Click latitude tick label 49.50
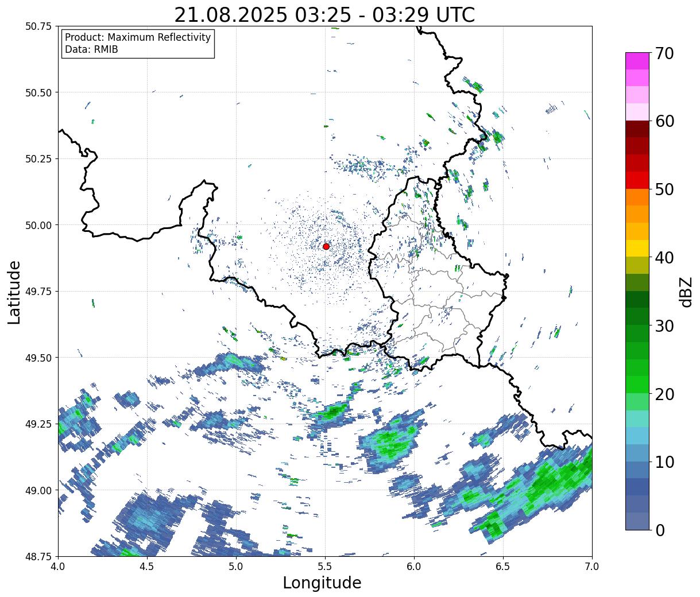Screen dimensions: 700x597 pyautogui.click(x=38, y=358)
